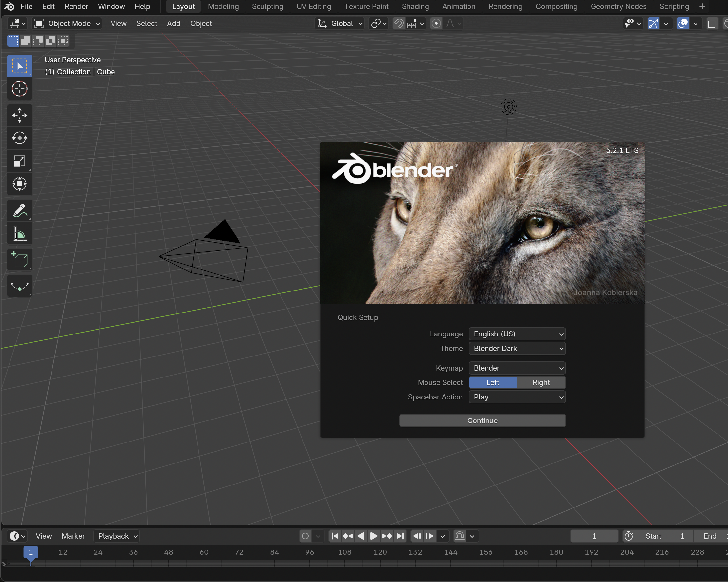
Task: Open the Theme dropdown showing Blender Dark
Action: click(517, 348)
